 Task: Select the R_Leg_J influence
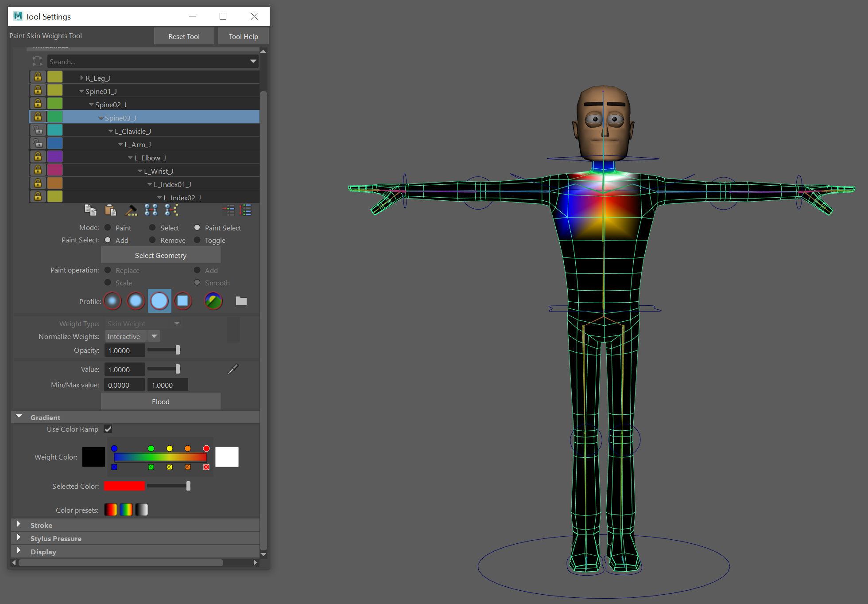pyautogui.click(x=98, y=78)
